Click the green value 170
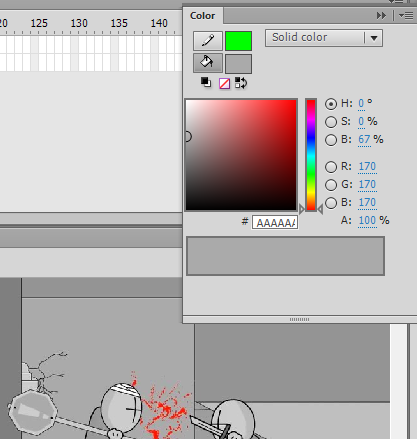The height and width of the screenshot is (439, 417). pos(367,184)
